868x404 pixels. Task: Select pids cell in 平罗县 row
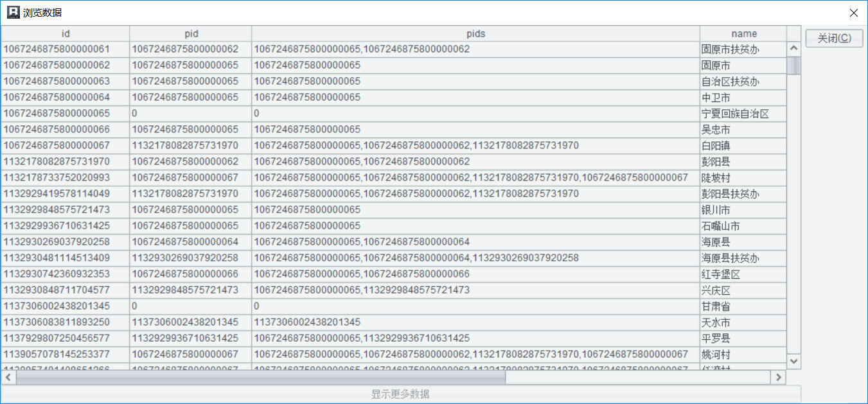[x=476, y=338]
